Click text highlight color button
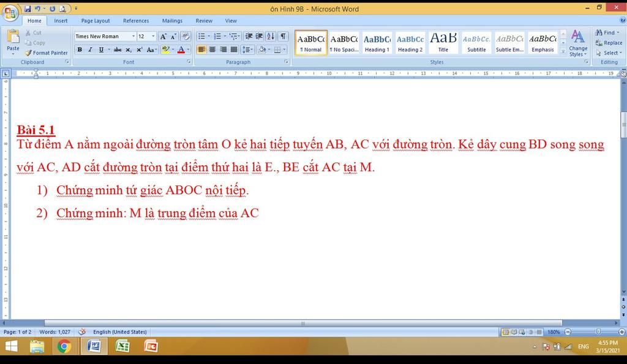Image resolution: width=627 pixels, height=364 pixels. (165, 50)
